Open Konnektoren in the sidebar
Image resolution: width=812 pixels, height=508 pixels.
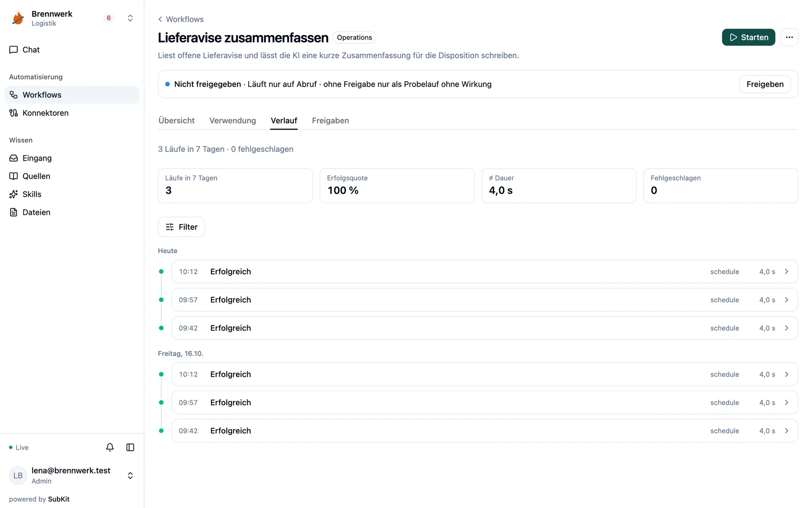tap(72, 113)
